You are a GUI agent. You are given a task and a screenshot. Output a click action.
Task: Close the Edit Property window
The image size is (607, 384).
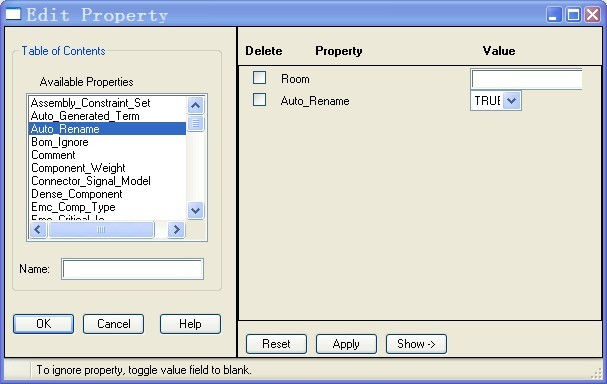click(x=593, y=15)
